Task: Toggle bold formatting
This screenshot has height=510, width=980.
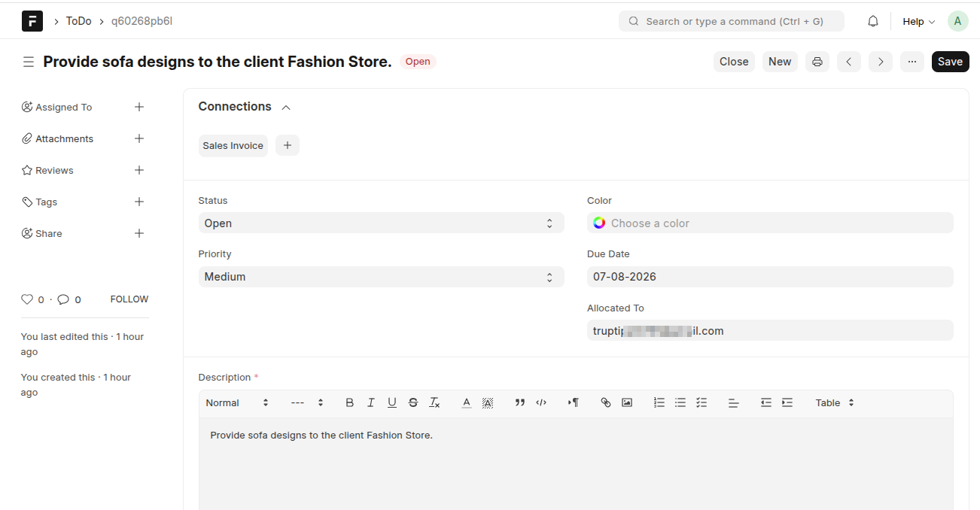Action: point(350,403)
